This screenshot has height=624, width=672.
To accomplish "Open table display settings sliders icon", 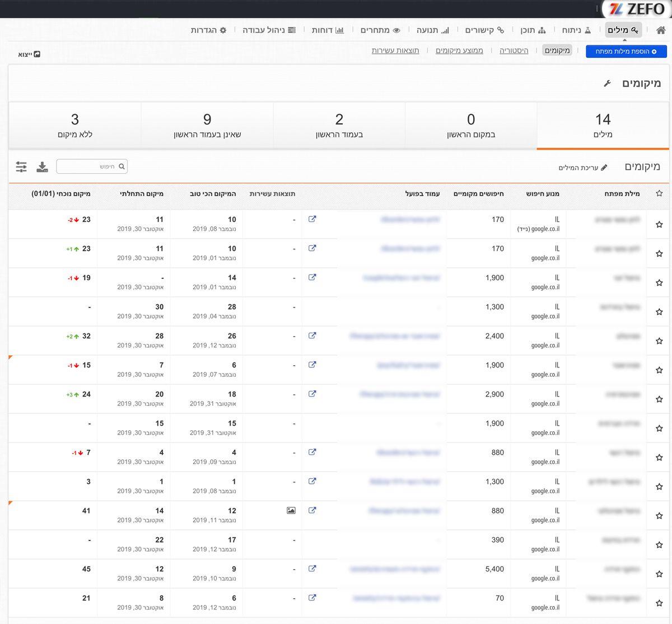I will point(21,166).
